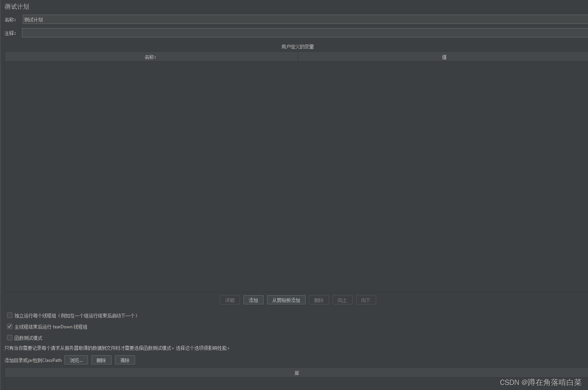Screen dimensions: 588x390
Task: Click 从剪贴板添加 button
Action: pos(286,300)
